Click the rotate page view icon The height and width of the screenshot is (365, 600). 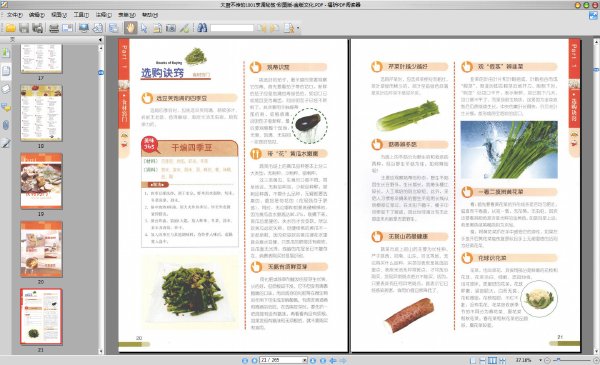pyautogui.click(x=98, y=28)
